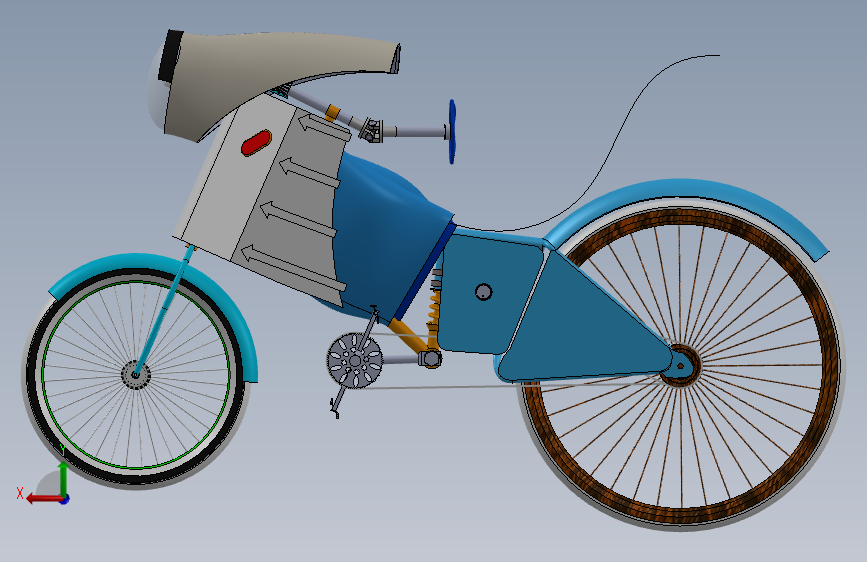867x562 pixels.
Task: Select the grey round bolt on blue side panel
Action: click(484, 292)
